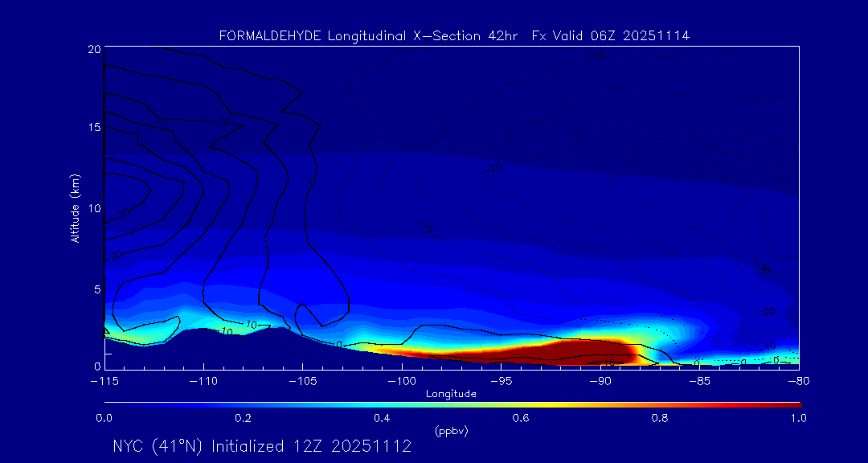Click colorbar tick label 1.0
This screenshot has height=463, width=868.
(799, 418)
